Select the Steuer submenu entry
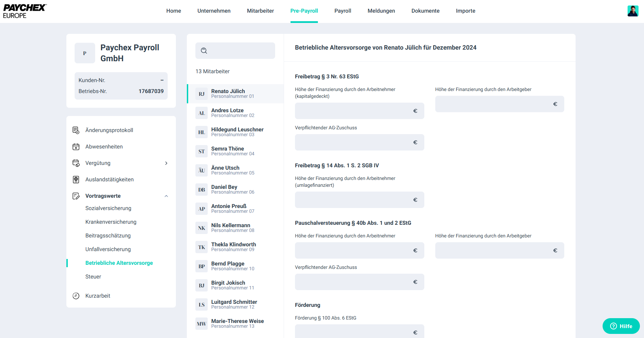The height and width of the screenshot is (338, 644). tap(93, 277)
